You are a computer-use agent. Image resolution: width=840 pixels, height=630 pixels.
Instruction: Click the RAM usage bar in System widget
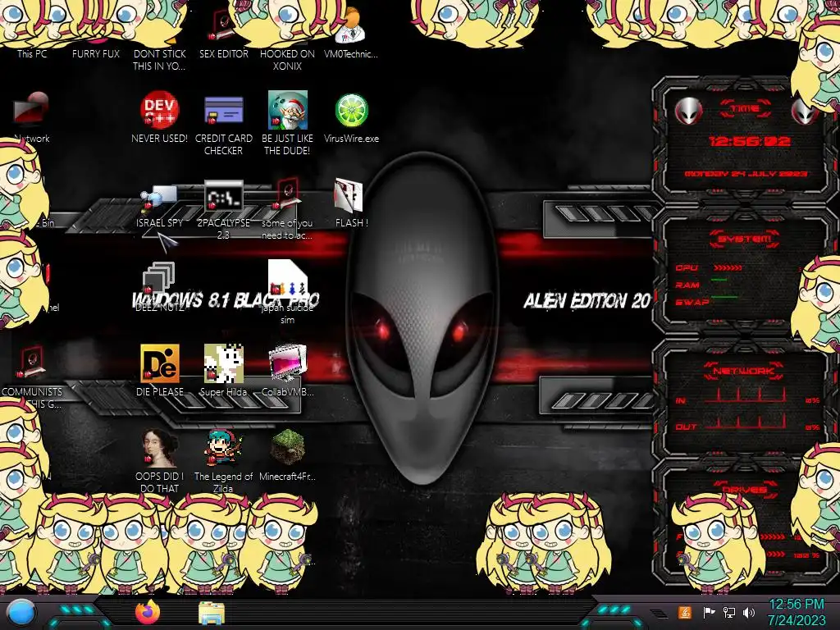coord(719,280)
